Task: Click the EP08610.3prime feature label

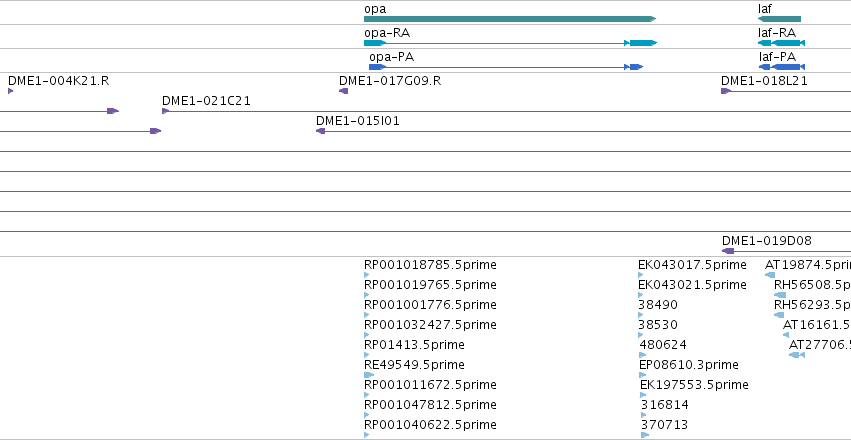Action: pyautogui.click(x=689, y=365)
